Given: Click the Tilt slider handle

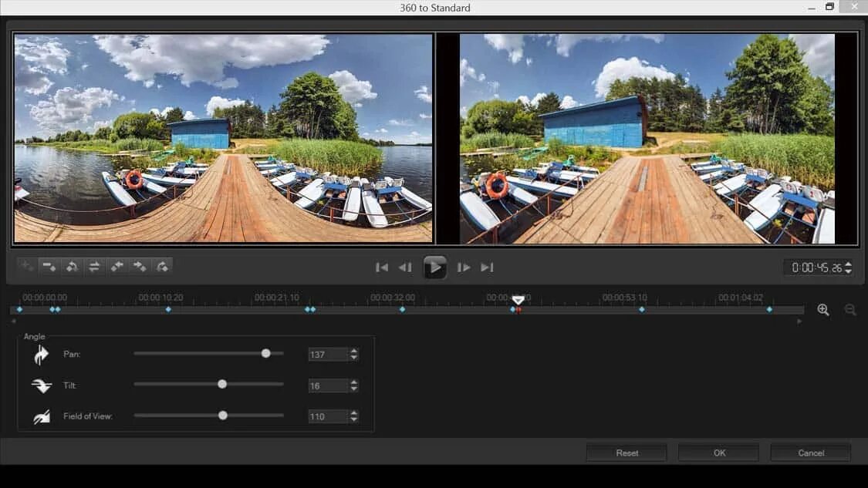Looking at the screenshot, I should pos(222,384).
